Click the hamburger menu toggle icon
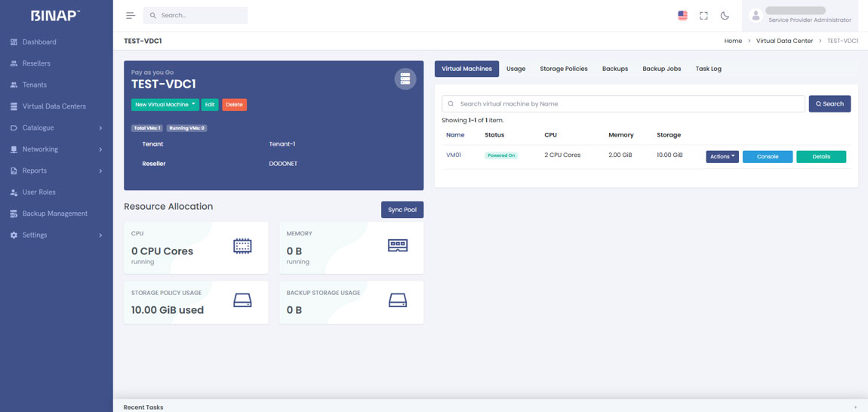 pyautogui.click(x=130, y=15)
